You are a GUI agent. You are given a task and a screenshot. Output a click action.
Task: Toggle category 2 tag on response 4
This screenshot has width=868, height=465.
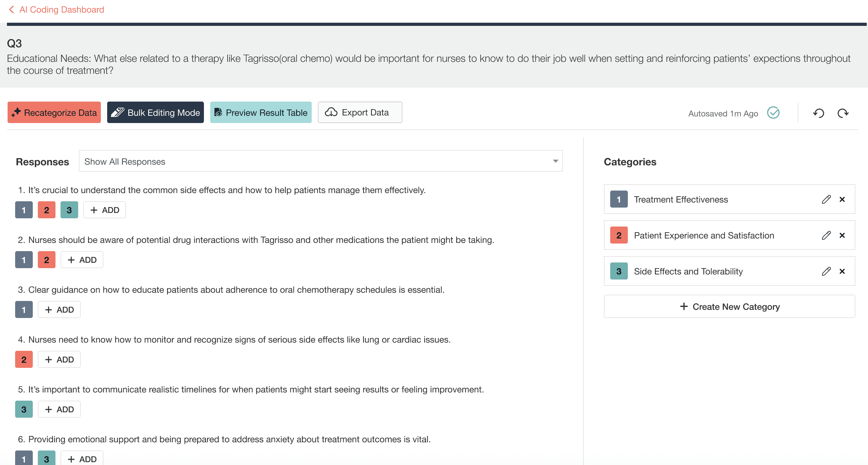pos(24,359)
